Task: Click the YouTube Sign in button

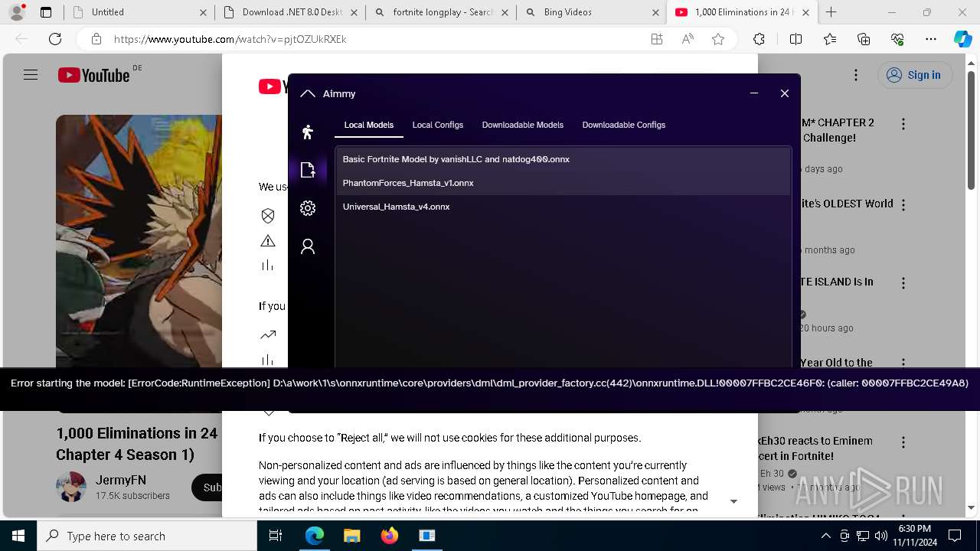Action: tap(914, 75)
